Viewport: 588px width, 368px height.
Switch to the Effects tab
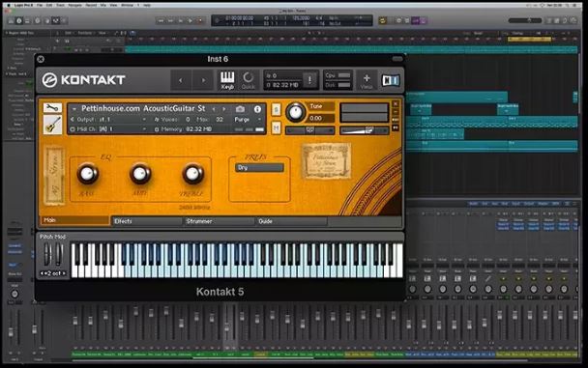(x=147, y=221)
